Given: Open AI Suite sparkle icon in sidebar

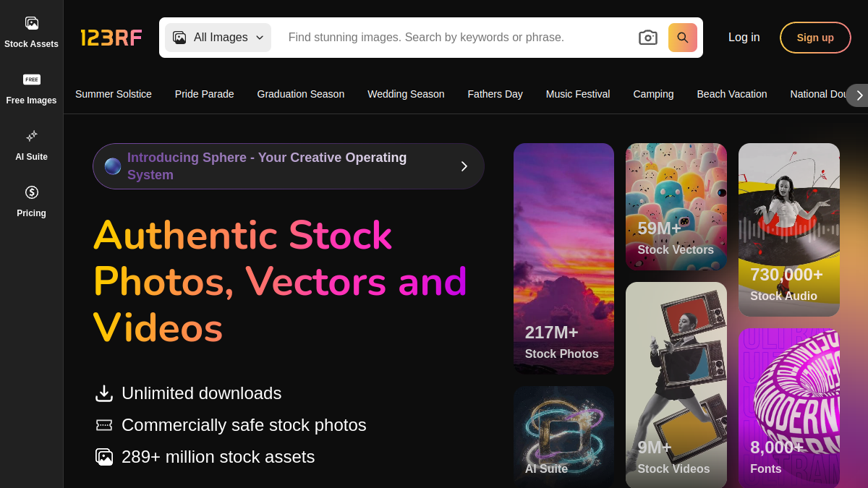Looking at the screenshot, I should 31,136.
